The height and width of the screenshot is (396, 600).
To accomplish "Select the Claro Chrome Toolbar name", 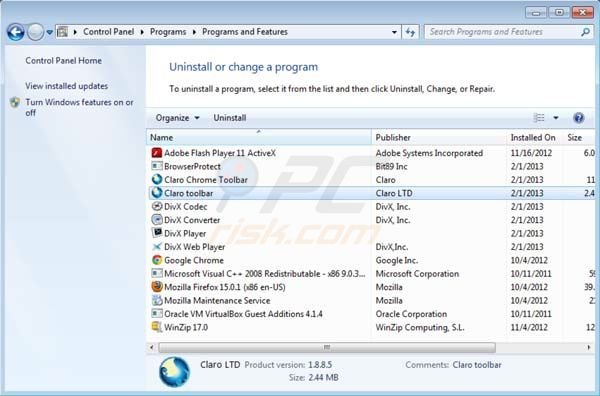I will click(206, 180).
